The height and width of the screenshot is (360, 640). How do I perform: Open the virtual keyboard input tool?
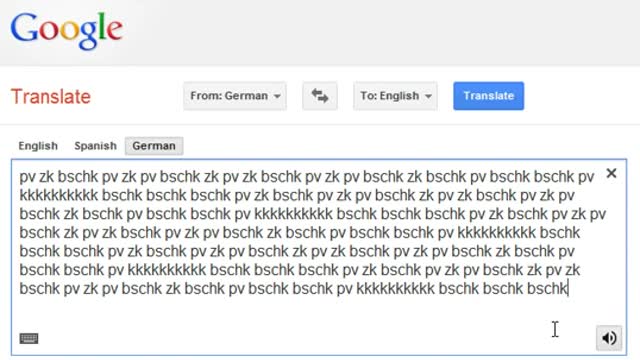pyautogui.click(x=29, y=338)
